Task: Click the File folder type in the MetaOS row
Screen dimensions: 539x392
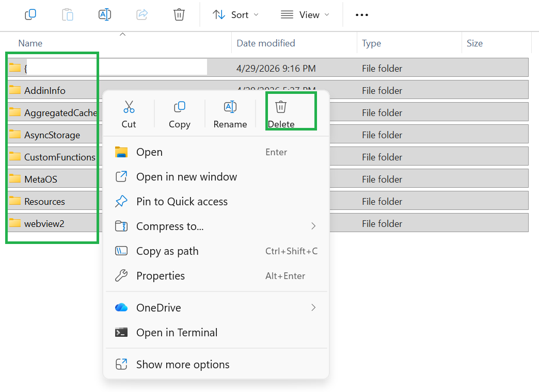Action: 382,179
